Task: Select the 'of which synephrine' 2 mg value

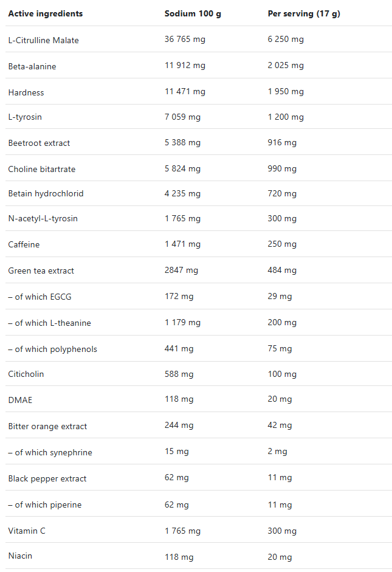Action: [x=277, y=451]
